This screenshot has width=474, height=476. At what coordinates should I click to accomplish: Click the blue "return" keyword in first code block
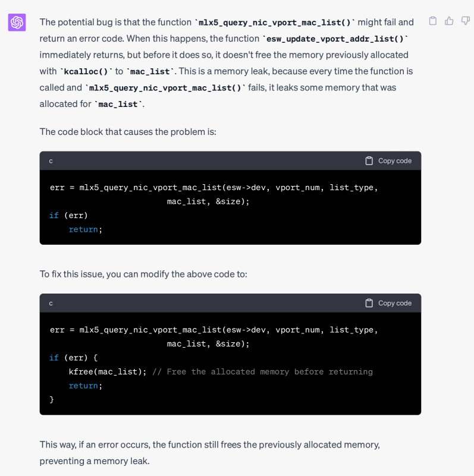click(83, 229)
